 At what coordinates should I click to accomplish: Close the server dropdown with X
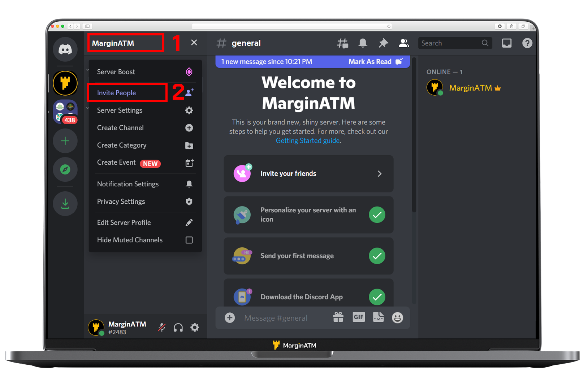click(194, 43)
